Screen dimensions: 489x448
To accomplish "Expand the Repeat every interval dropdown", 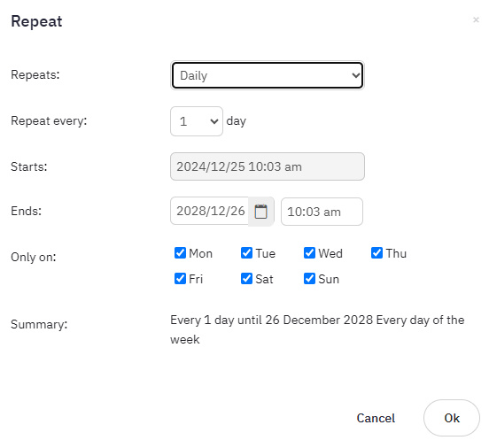I will pyautogui.click(x=197, y=121).
